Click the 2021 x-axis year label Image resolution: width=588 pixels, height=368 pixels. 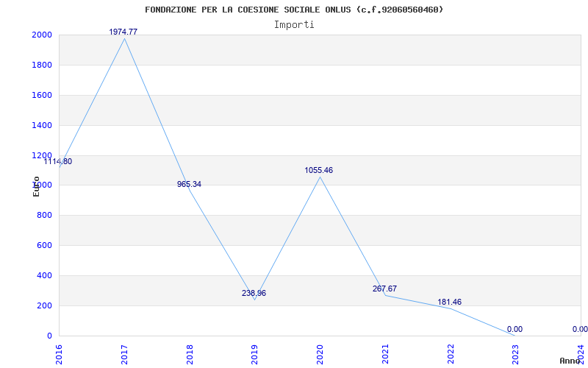385,355
